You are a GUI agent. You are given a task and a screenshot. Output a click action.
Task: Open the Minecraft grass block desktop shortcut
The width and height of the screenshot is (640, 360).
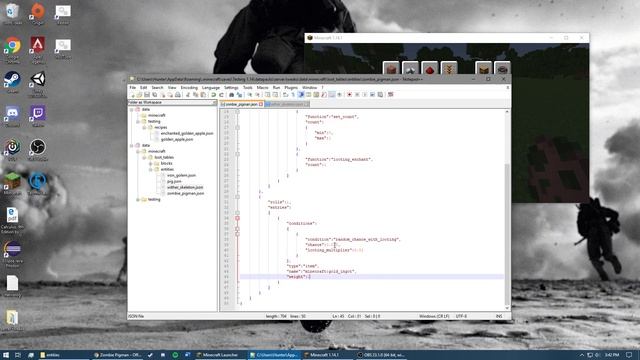[12, 181]
